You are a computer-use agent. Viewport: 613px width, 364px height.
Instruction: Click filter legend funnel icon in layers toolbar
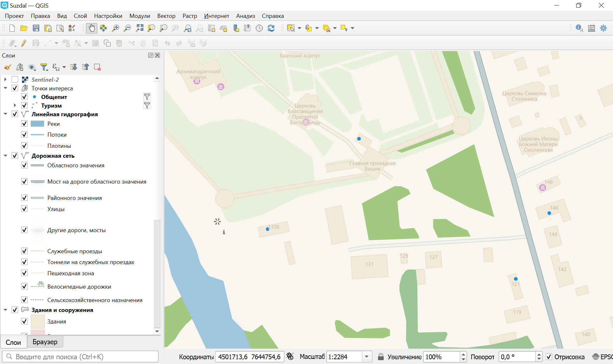pos(44,67)
